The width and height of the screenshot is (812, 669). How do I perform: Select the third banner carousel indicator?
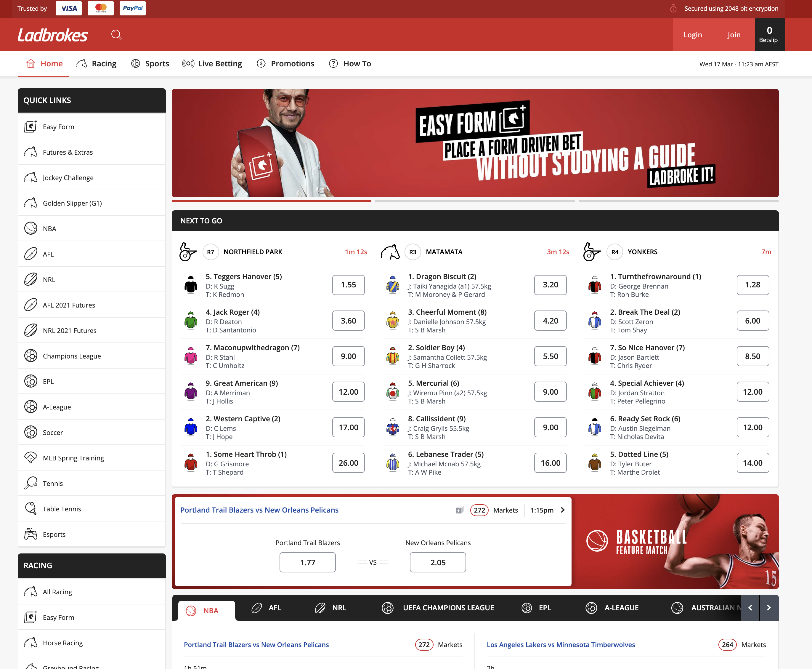(x=678, y=201)
